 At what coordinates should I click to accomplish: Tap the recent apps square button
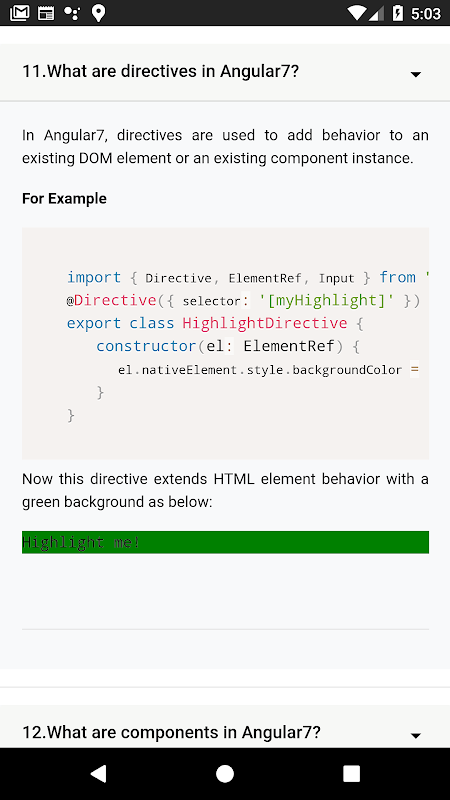coord(352,773)
